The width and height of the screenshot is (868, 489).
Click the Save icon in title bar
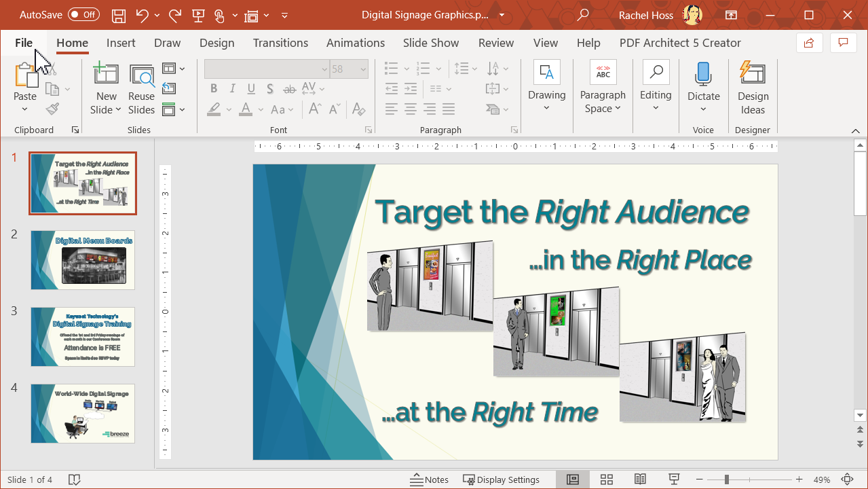(x=119, y=15)
